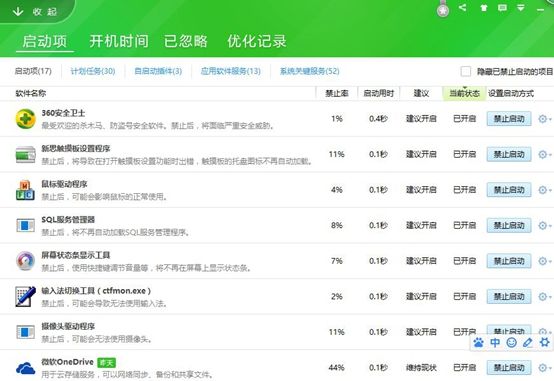
Task: Click the 摄像头驱动程序 icon
Action: [x=25, y=332]
